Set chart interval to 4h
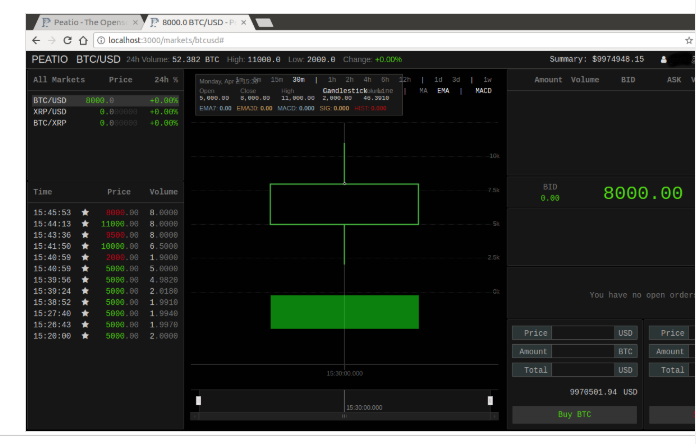 point(368,80)
